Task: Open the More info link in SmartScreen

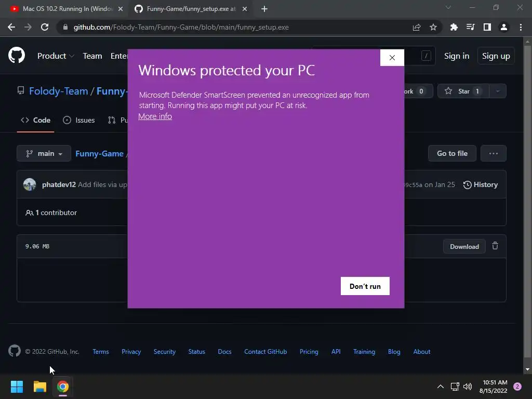Action: point(155,116)
